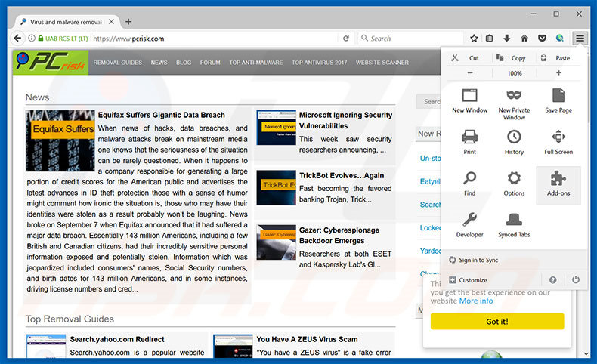597x364 pixels.
Task: Click the hamburger menu button
Action: pyautogui.click(x=580, y=38)
